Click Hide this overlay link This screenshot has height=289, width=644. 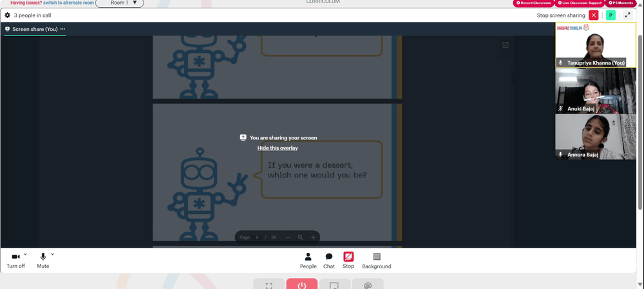click(x=278, y=148)
